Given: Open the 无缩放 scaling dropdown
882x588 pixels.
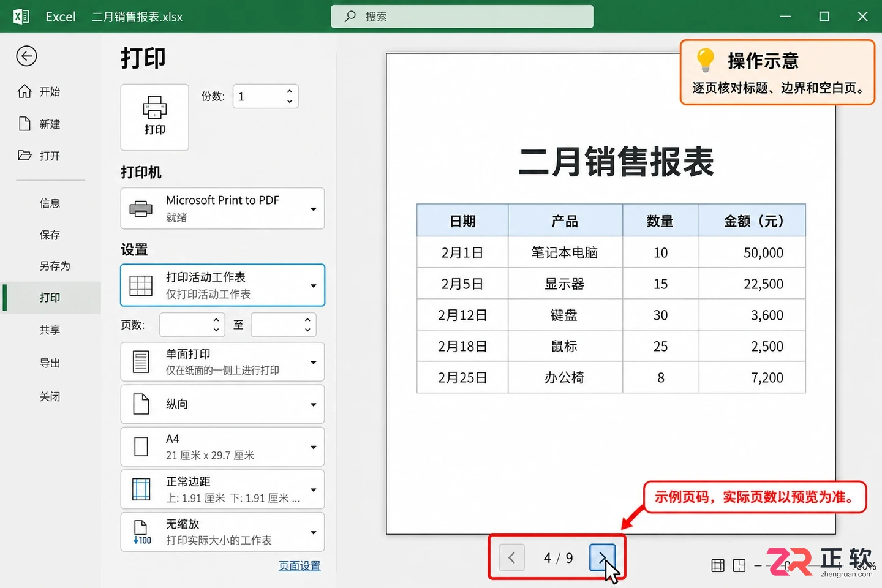Looking at the screenshot, I should (x=222, y=532).
